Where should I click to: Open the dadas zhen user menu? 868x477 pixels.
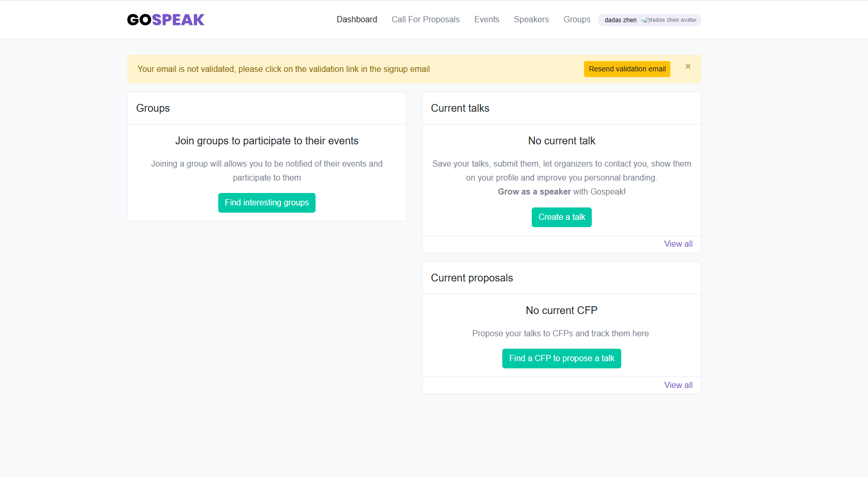click(x=649, y=20)
